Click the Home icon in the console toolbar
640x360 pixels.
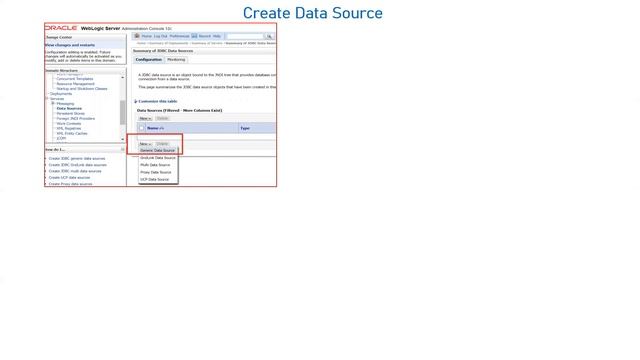(137, 36)
